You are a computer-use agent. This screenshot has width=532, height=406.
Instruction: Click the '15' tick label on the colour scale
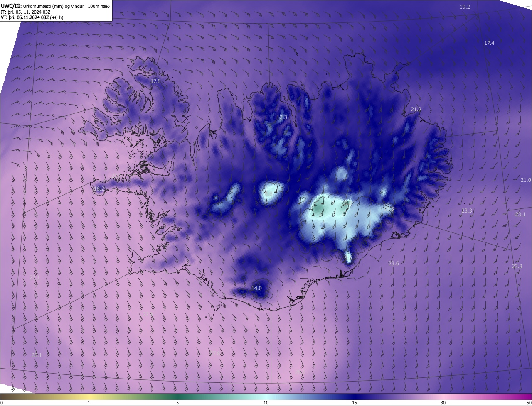tap(355, 403)
